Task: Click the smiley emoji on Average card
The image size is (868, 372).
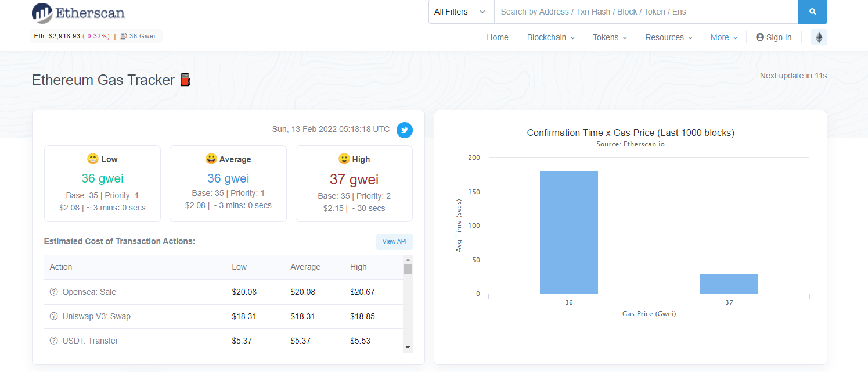Action: coord(211,159)
